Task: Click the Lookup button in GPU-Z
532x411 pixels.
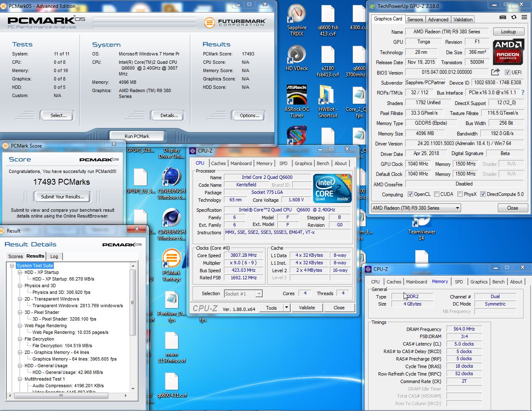Action: (x=508, y=32)
